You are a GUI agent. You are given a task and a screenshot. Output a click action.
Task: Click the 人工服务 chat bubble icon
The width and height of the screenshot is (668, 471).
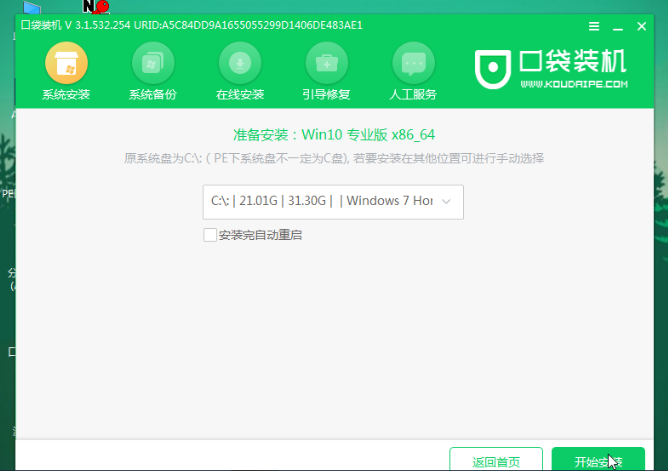point(413,64)
